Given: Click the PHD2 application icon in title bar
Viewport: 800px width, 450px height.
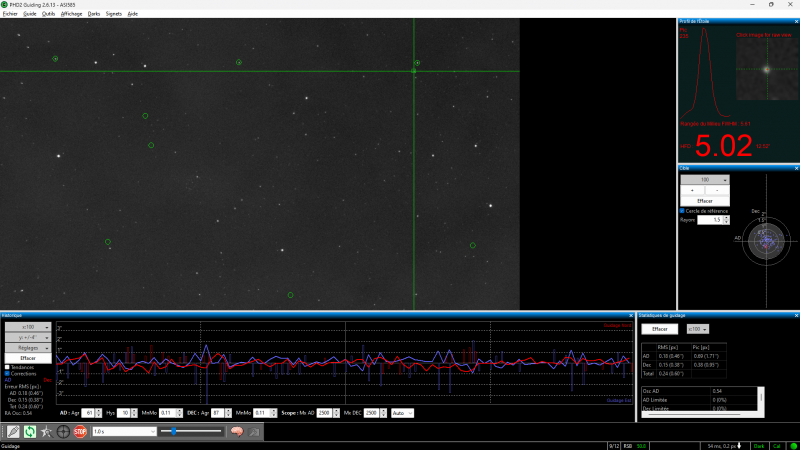Looking at the screenshot, I should click(x=4, y=5).
